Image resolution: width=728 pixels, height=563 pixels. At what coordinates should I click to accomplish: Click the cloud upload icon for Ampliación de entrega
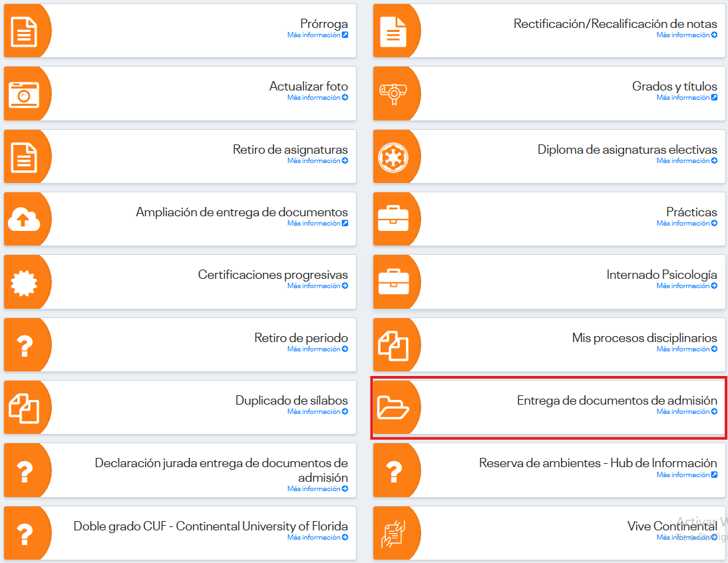pos(25,220)
